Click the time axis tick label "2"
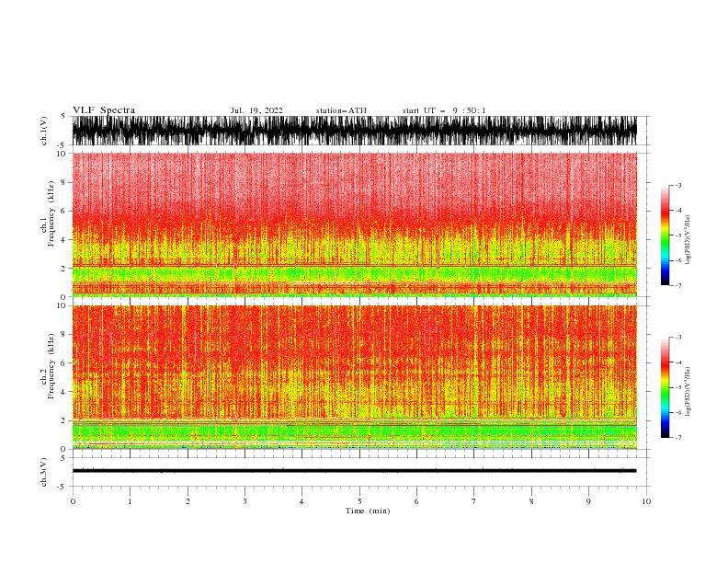This screenshot has height=563, width=728. [188, 501]
